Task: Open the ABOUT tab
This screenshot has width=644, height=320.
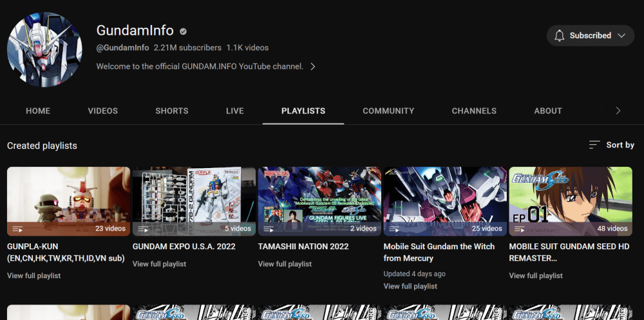Action: click(x=548, y=111)
